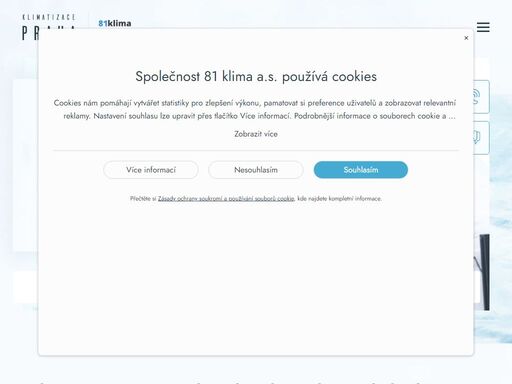Click the "kde najdete kompletní informace" text
Screen dimensions: 512x384
coord(339,199)
